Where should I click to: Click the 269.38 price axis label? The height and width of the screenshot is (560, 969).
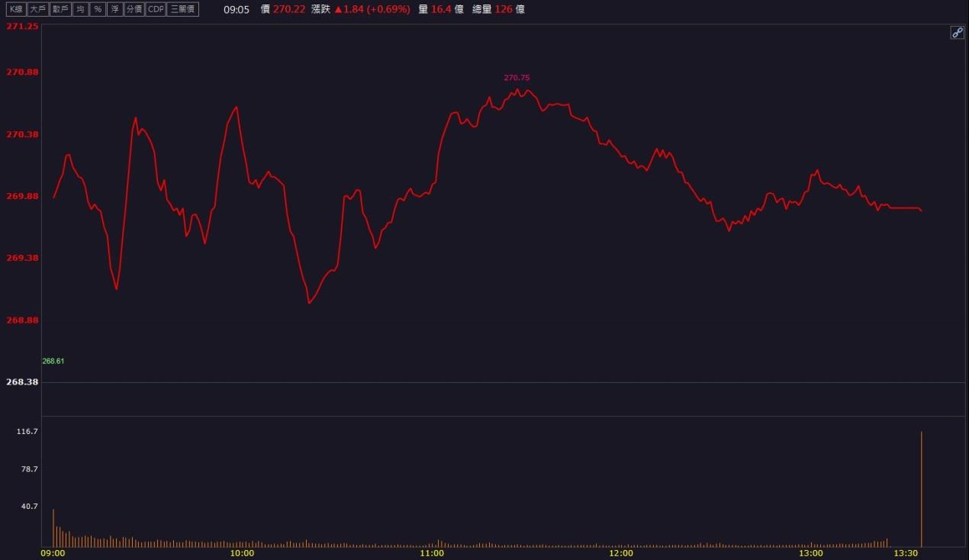click(22, 258)
